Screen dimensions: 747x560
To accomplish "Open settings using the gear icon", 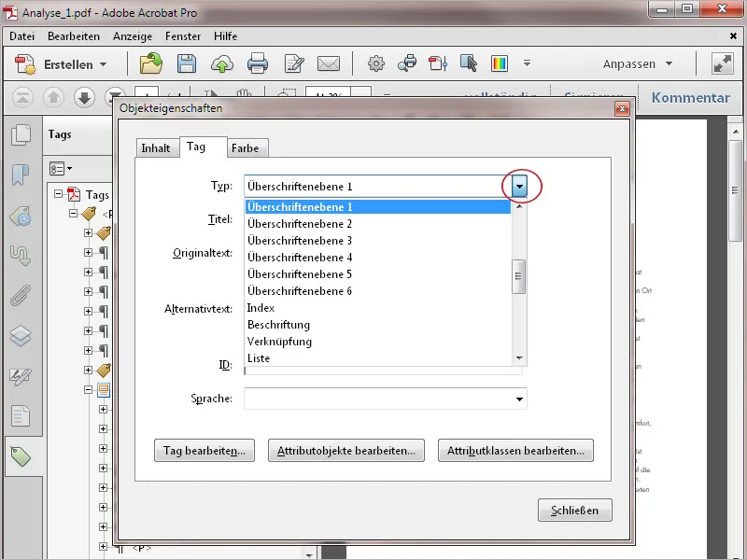I will 376,63.
